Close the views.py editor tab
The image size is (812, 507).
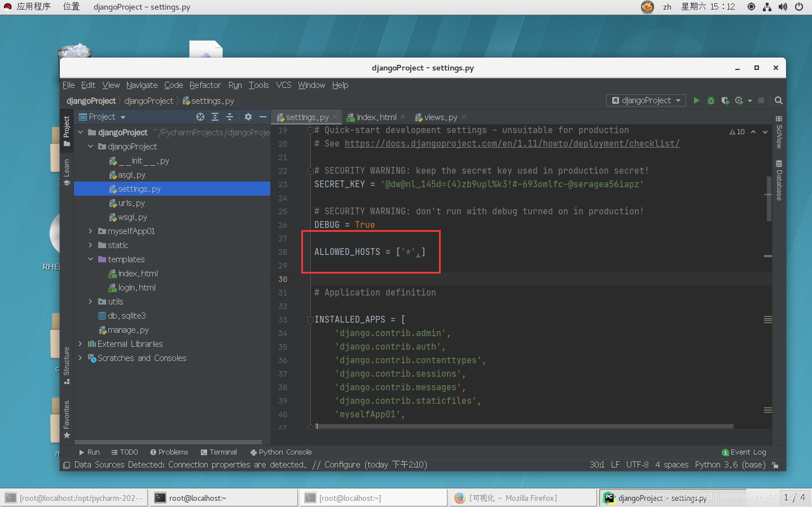coord(464,117)
